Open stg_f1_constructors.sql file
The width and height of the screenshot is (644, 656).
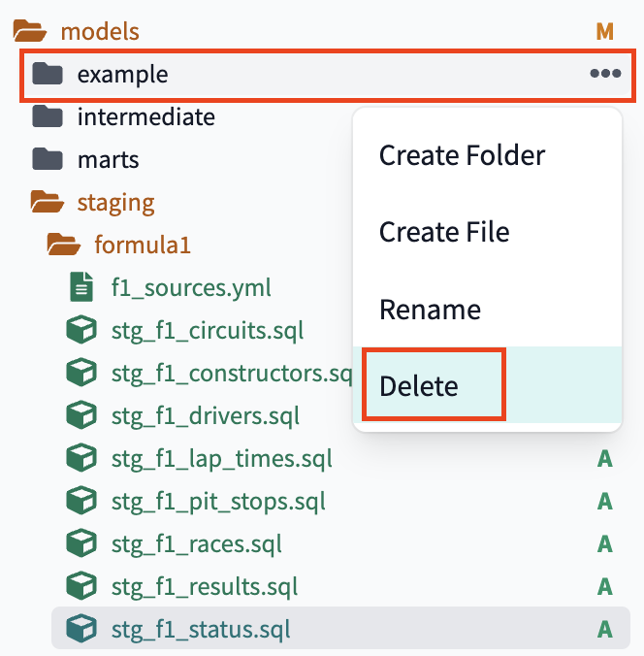click(231, 374)
